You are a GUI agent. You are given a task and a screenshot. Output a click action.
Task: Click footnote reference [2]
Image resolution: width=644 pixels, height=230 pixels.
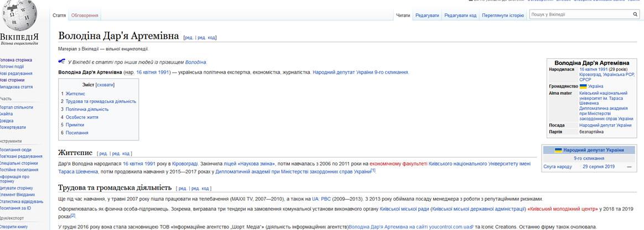(x=73, y=215)
